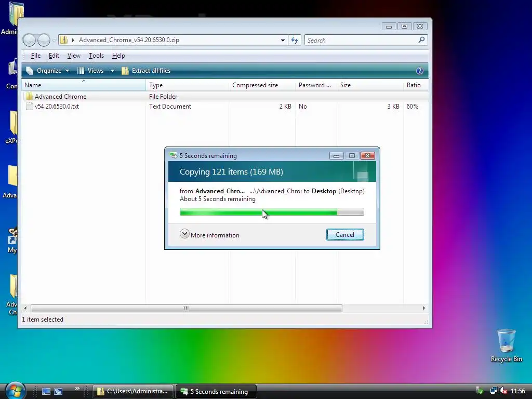This screenshot has width=532, height=399.
Task: Click the green tray icon beside network
Action: point(480,391)
